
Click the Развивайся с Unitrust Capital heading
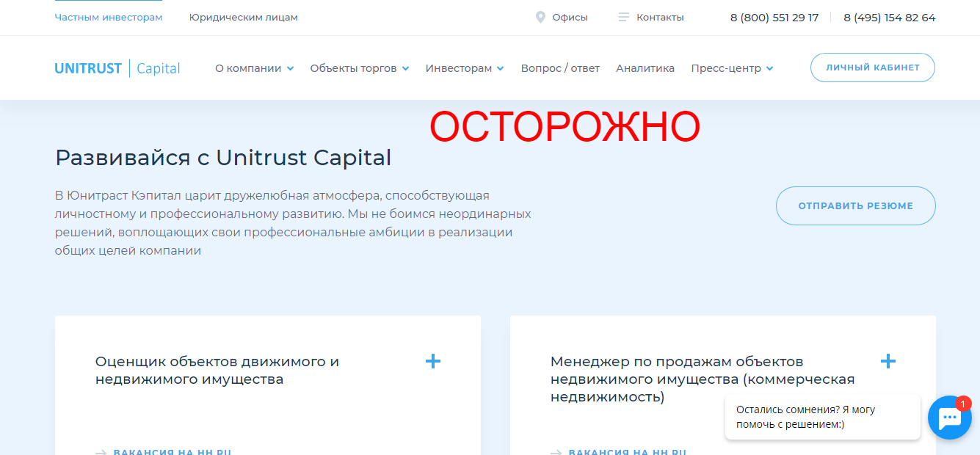[223, 158]
